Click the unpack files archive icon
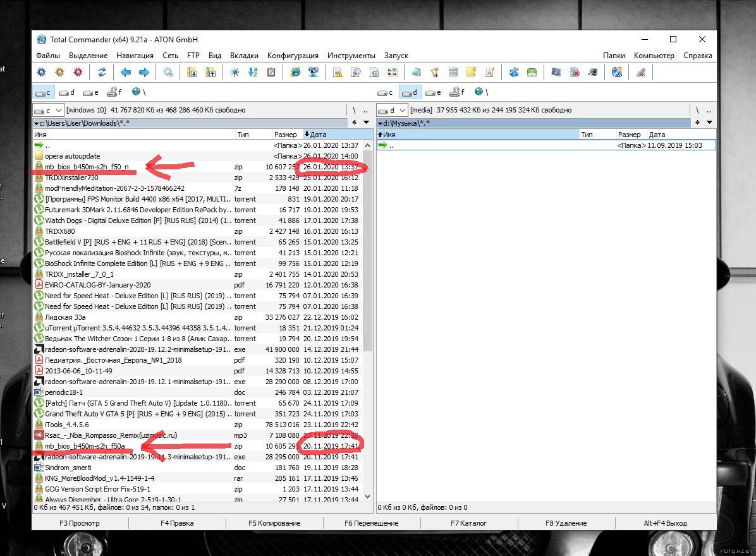 [210, 72]
